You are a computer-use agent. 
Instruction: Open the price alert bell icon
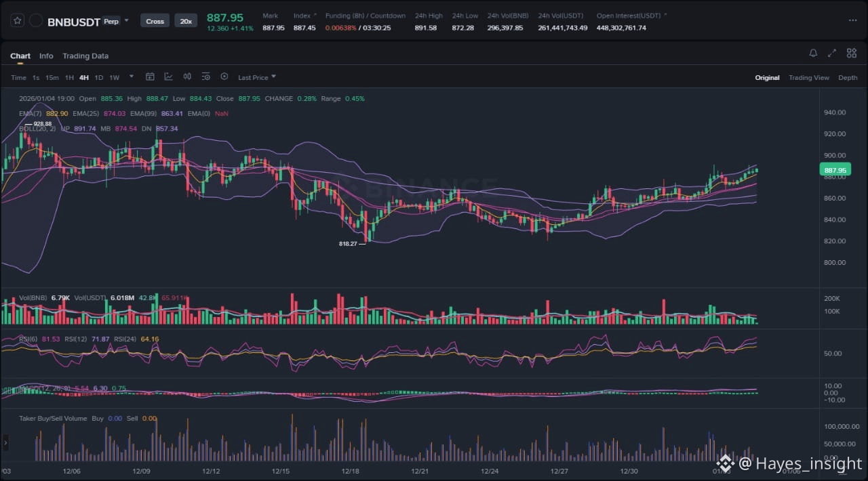tap(813, 53)
